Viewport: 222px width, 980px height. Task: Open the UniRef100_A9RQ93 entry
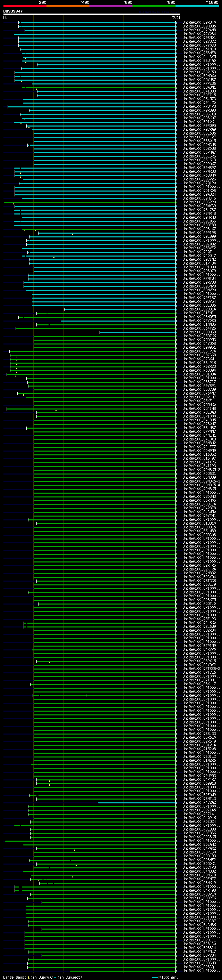[x=199, y=110]
